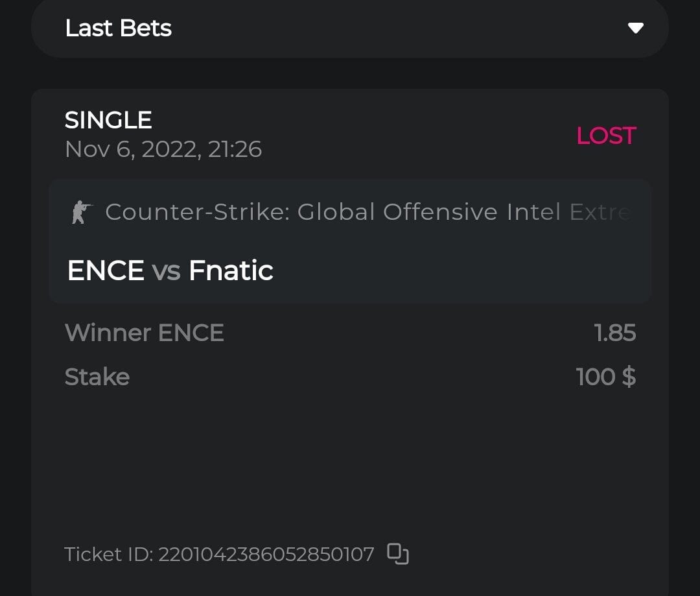Copy the Ticket ID using copy icon
The image size is (700, 596).
(397, 554)
